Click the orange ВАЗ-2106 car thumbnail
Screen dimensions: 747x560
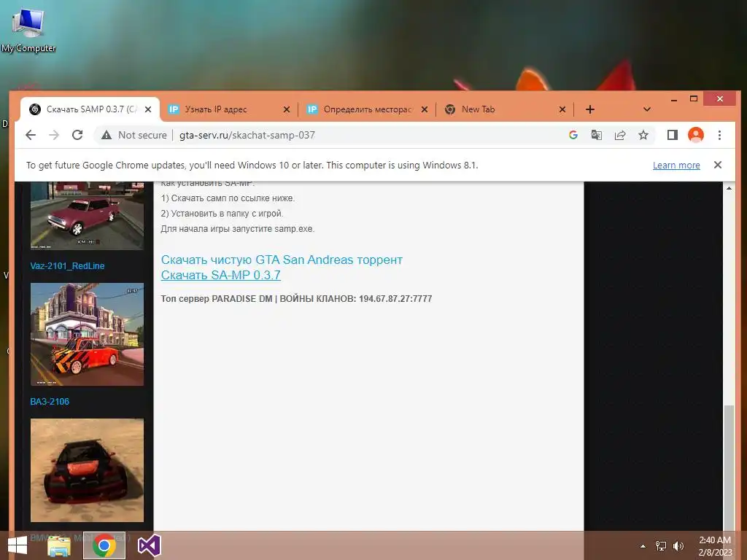pos(88,334)
